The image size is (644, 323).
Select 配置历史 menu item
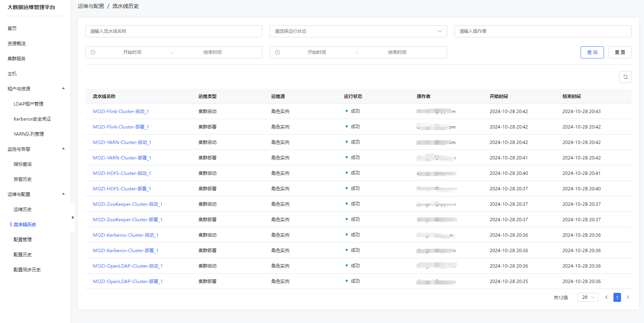coord(23,254)
